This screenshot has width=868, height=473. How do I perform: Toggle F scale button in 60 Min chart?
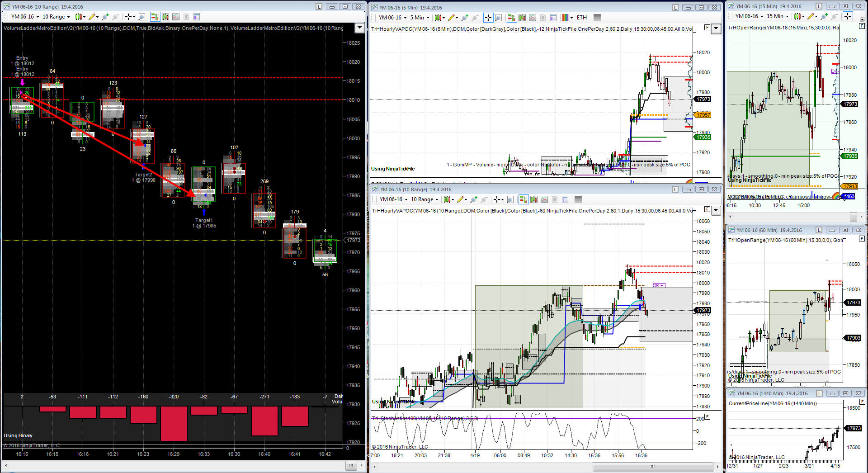tap(861, 239)
